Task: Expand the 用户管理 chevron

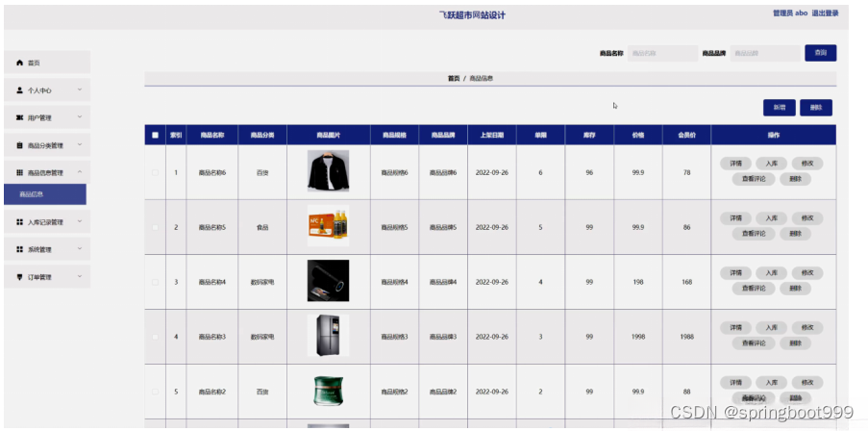Action: (80, 117)
